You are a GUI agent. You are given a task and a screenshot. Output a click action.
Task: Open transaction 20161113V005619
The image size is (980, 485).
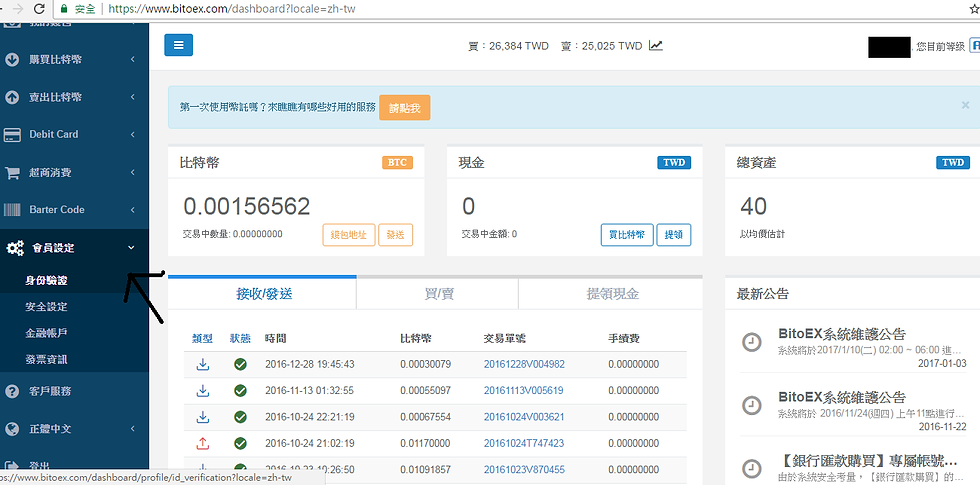(x=524, y=391)
